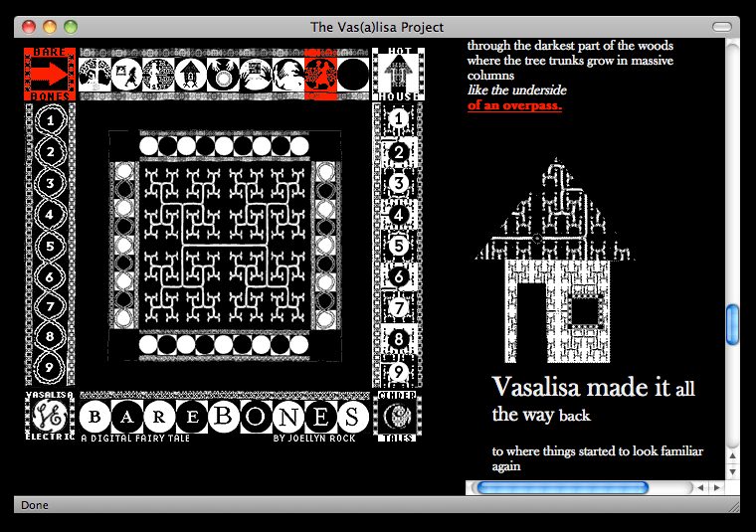Click the horizontal scrollbar right arrow
Viewport: 756px width, 532px height.
715,487
